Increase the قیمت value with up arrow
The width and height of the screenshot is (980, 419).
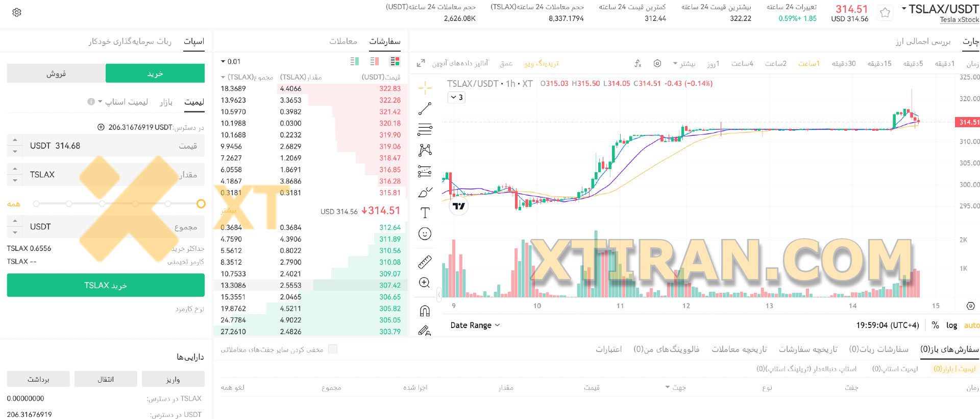coord(15,140)
